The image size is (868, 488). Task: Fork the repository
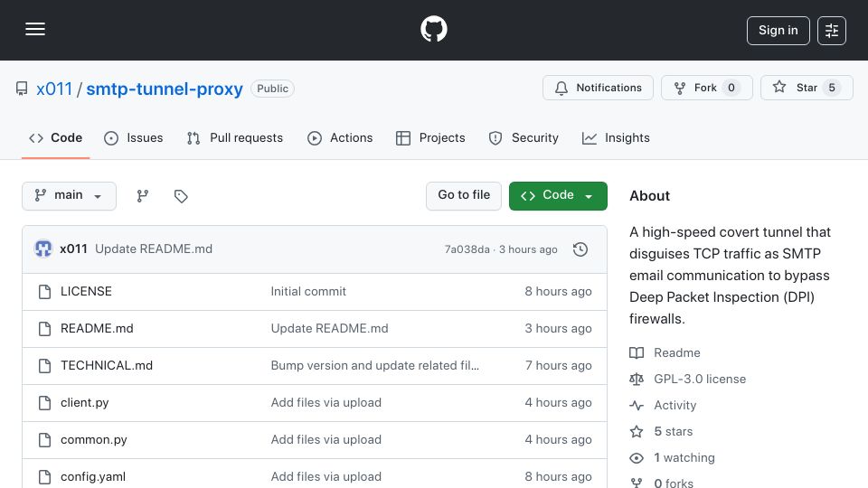pos(706,88)
